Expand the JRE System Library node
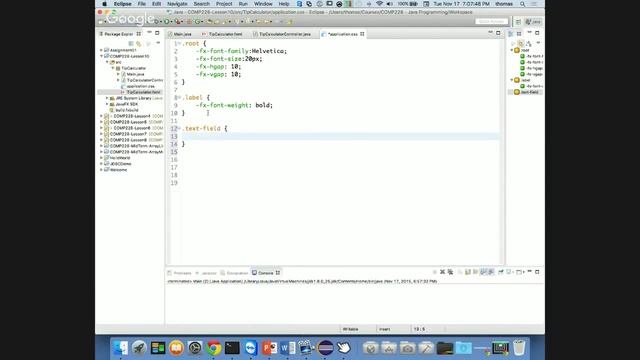This screenshot has height=360, width=640. click(x=107, y=98)
